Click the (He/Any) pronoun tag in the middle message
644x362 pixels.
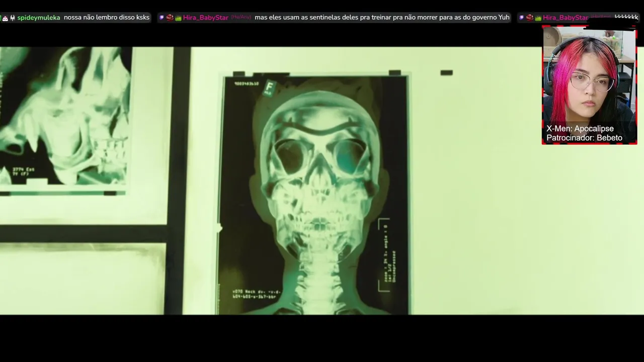point(241,18)
